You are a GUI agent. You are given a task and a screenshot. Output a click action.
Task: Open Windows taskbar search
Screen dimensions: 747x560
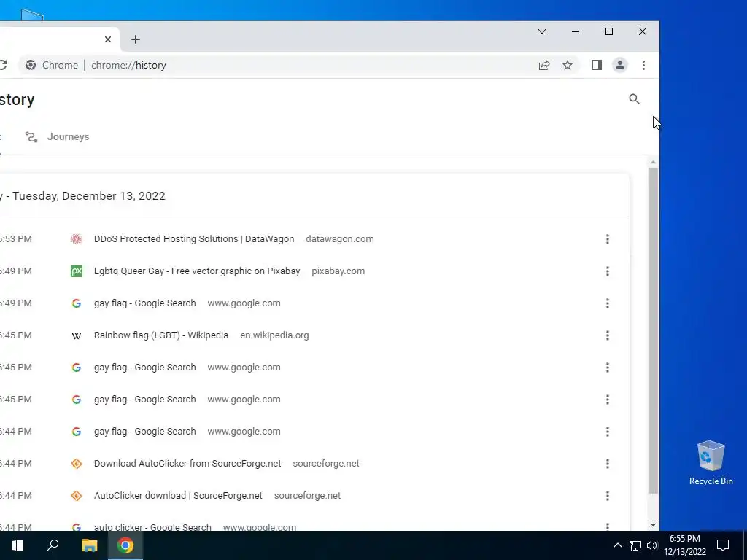(53, 545)
